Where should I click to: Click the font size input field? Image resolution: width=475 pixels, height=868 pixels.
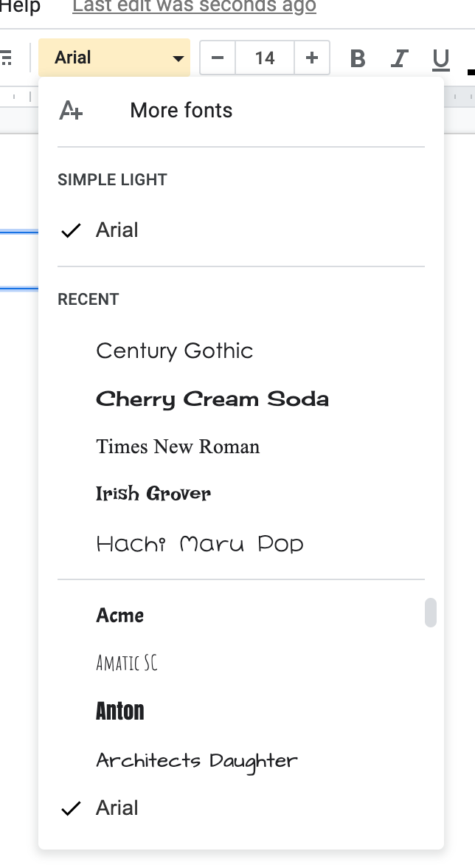point(265,58)
